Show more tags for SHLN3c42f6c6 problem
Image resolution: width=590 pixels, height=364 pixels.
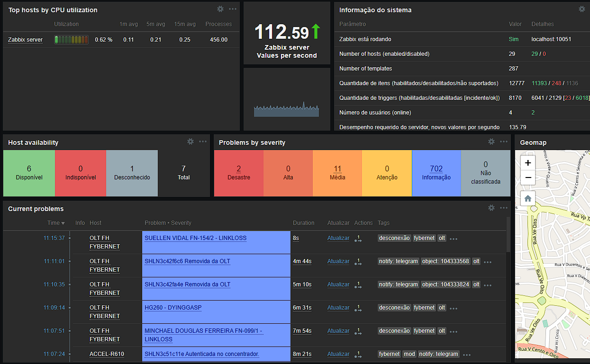tap(488, 262)
